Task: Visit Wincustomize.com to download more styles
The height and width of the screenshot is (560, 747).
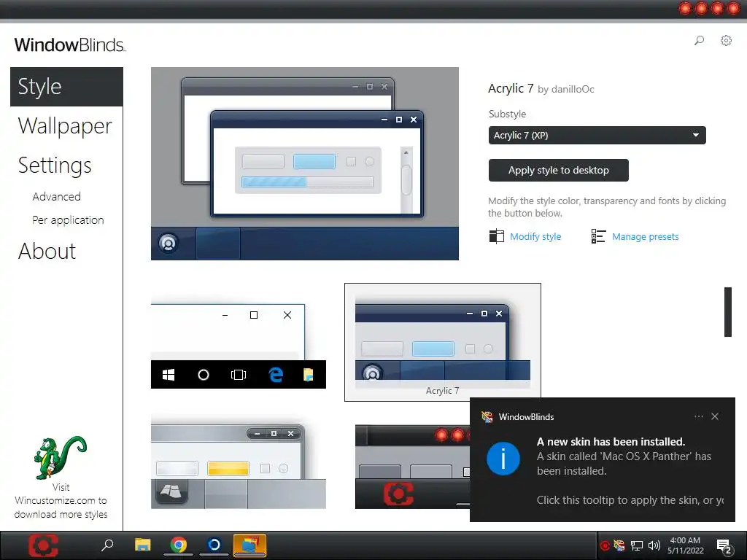Action: (61, 500)
